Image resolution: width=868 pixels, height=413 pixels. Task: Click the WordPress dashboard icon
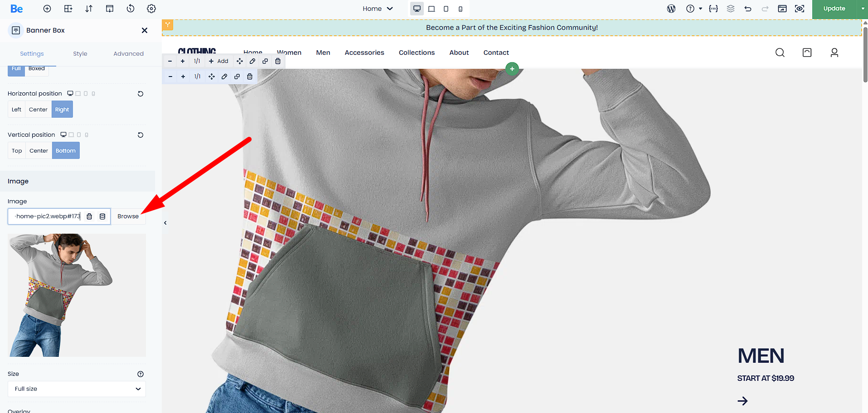pos(671,9)
